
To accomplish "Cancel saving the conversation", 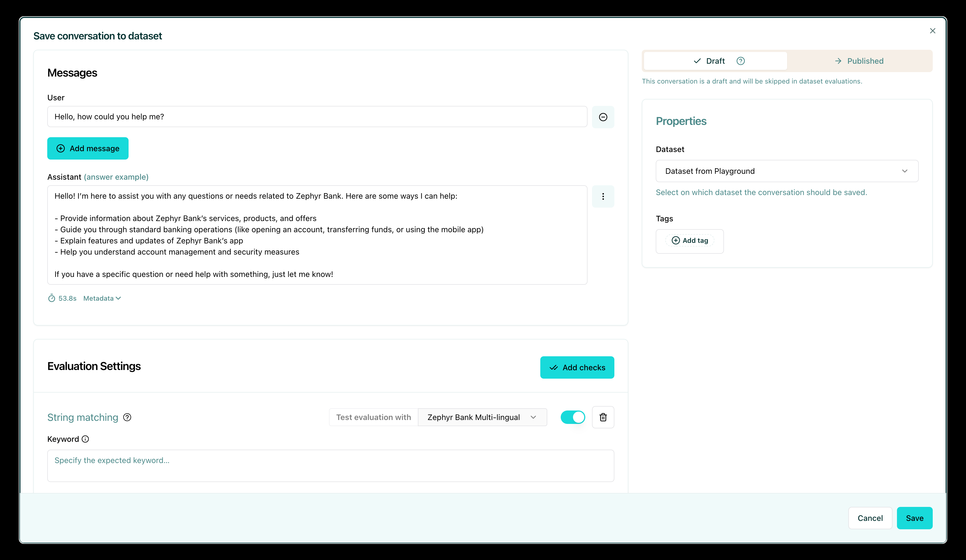I will (x=870, y=518).
